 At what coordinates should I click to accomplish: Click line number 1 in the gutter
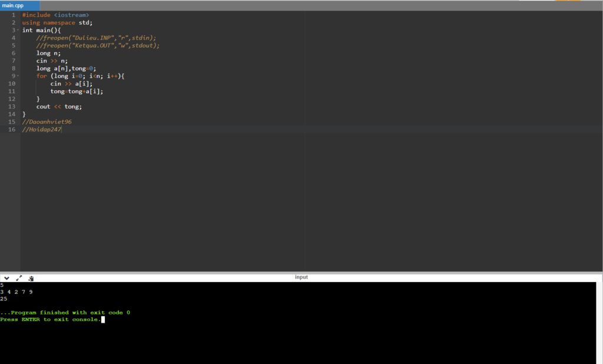pyautogui.click(x=14, y=15)
